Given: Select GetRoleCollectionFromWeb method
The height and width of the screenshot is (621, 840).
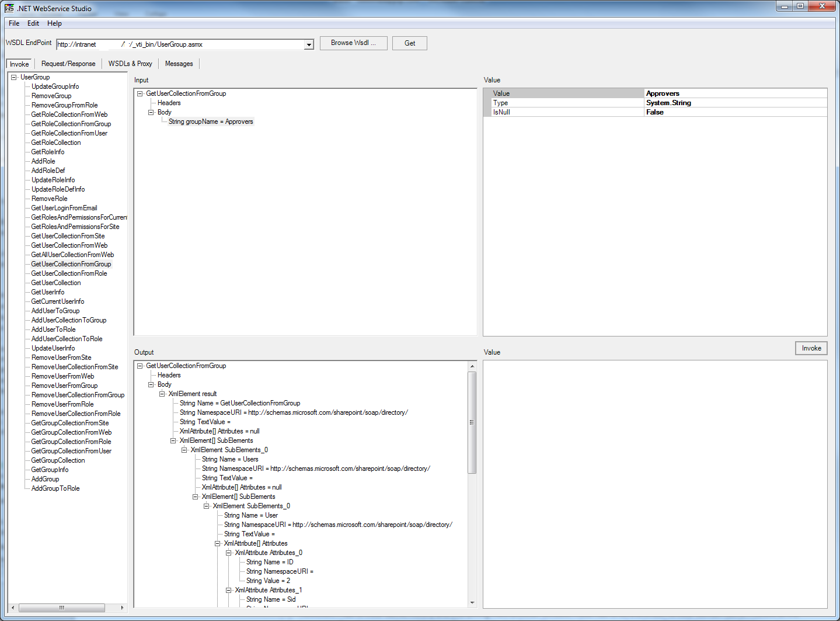Looking at the screenshot, I should click(69, 115).
